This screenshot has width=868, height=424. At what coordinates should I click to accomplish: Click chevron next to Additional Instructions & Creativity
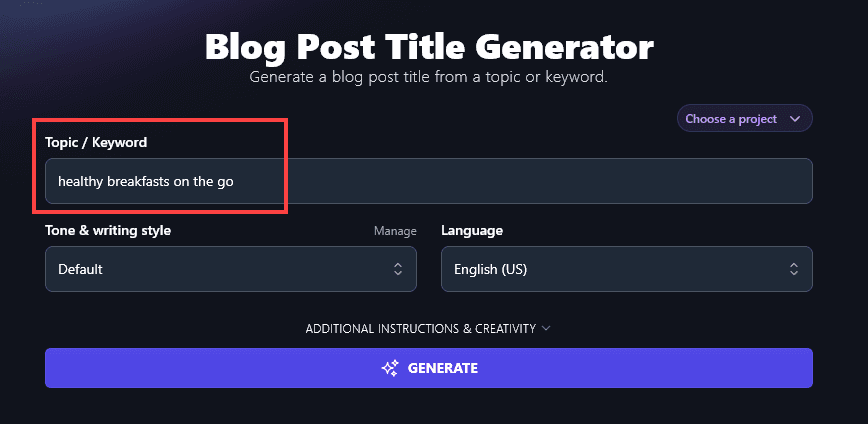[x=546, y=328]
